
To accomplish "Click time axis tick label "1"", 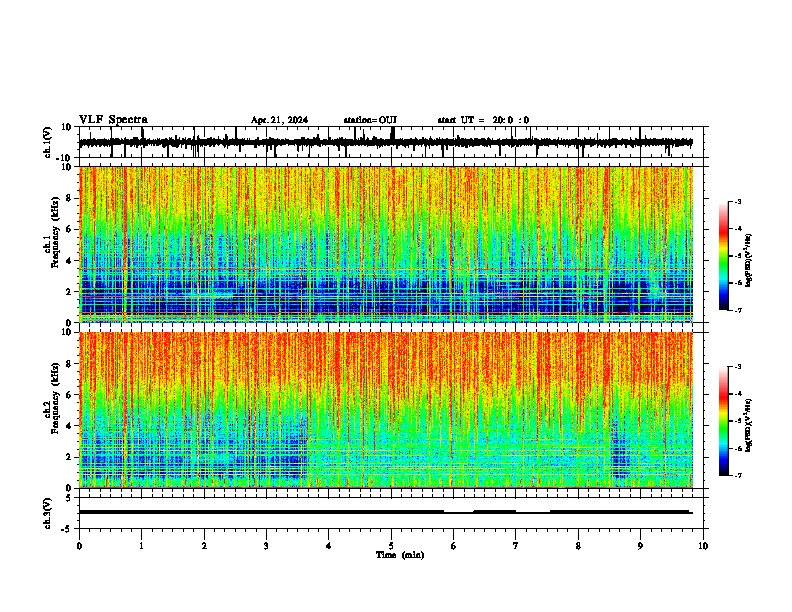I will pyautogui.click(x=141, y=546).
